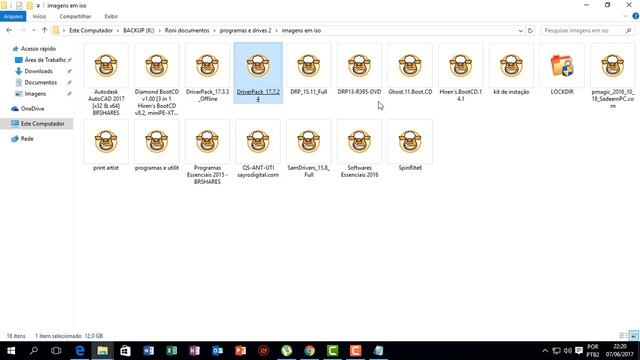Select the kit de instação ISO file
Screen dimensions: 640x360
pos(511,70)
